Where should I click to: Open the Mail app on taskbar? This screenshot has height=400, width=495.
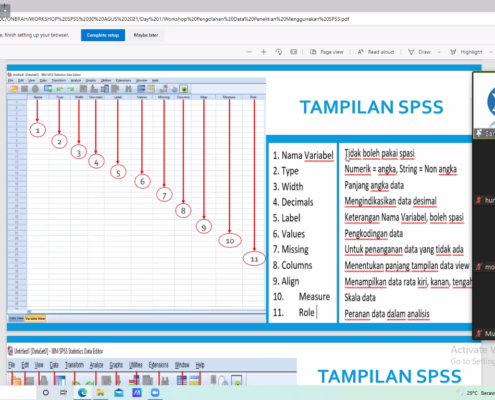pos(119,393)
